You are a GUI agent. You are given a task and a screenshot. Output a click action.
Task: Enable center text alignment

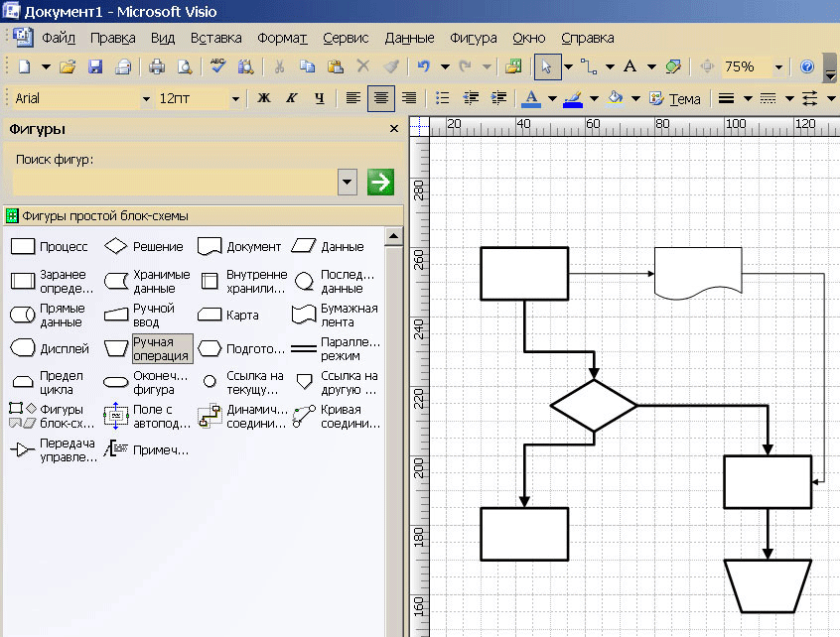coord(380,98)
